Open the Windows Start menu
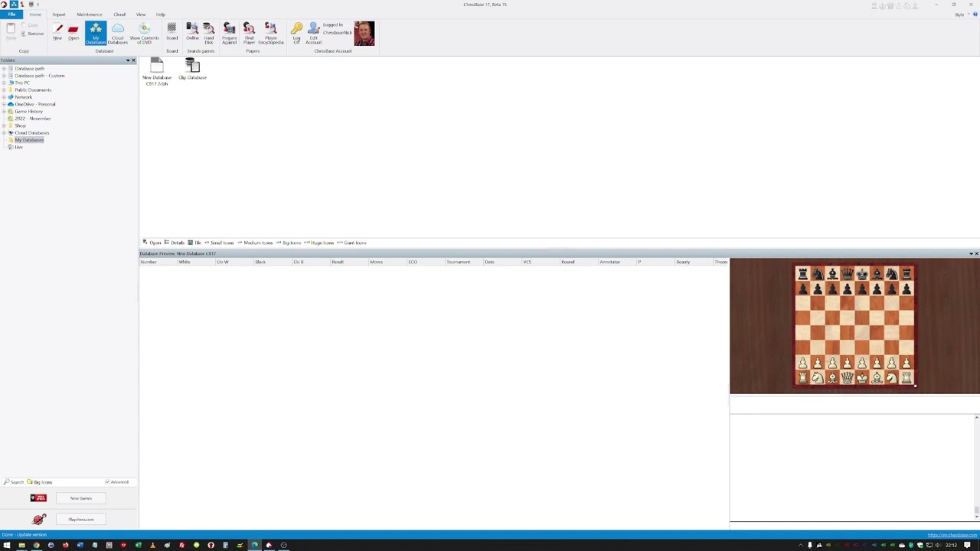Image resolution: width=980 pixels, height=551 pixels. [x=7, y=545]
